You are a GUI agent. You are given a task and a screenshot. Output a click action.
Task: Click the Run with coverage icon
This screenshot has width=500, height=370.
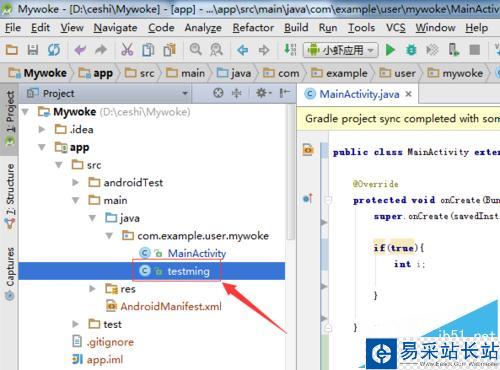pos(432,50)
